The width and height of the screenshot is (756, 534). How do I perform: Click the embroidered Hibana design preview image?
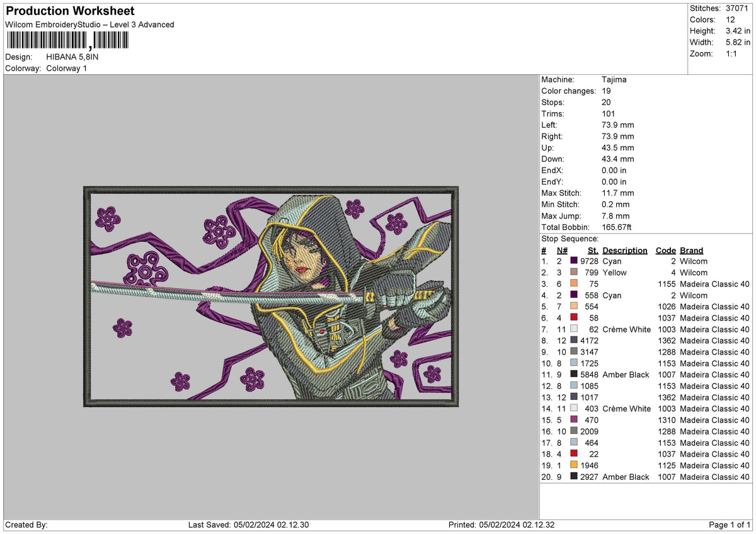pyautogui.click(x=272, y=296)
